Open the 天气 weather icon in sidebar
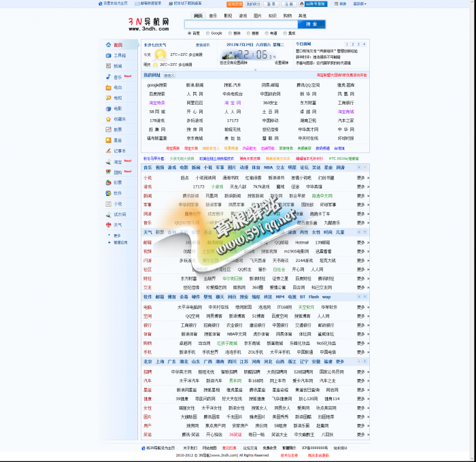 point(108,225)
